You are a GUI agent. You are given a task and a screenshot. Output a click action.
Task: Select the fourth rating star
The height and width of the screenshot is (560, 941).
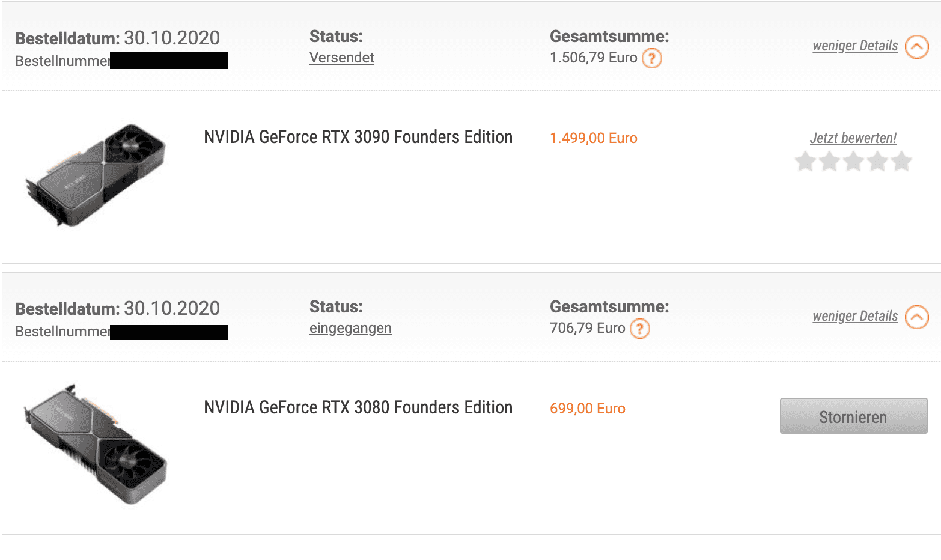tap(877, 161)
